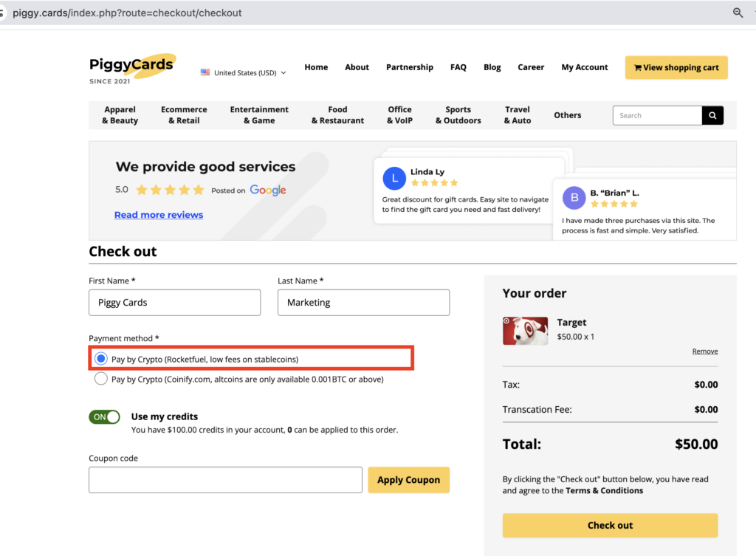
Task: Toggle the Use my credits switch
Action: (104, 417)
